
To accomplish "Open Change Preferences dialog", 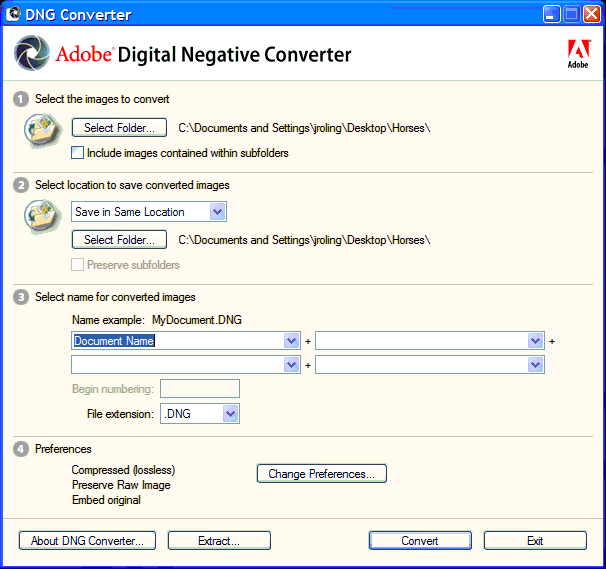I will [x=321, y=474].
